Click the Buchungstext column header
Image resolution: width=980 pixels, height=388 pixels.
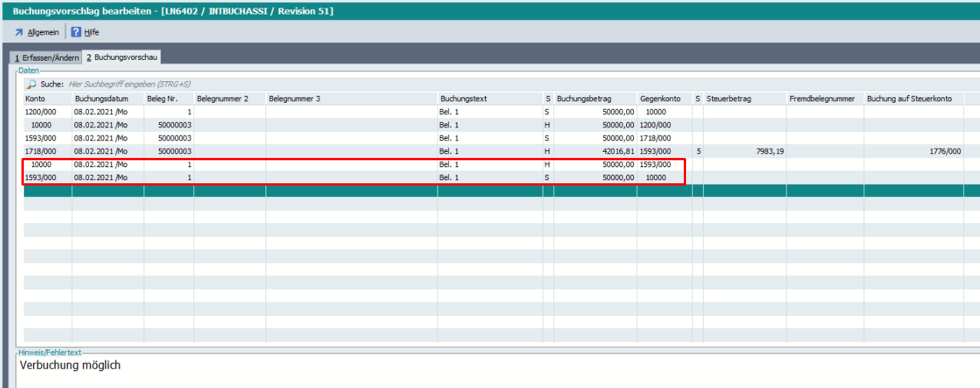point(464,99)
